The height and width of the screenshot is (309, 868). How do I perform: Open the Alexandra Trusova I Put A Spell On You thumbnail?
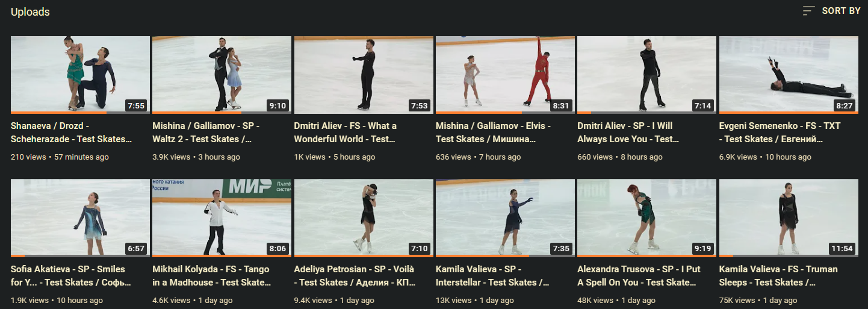click(646, 218)
